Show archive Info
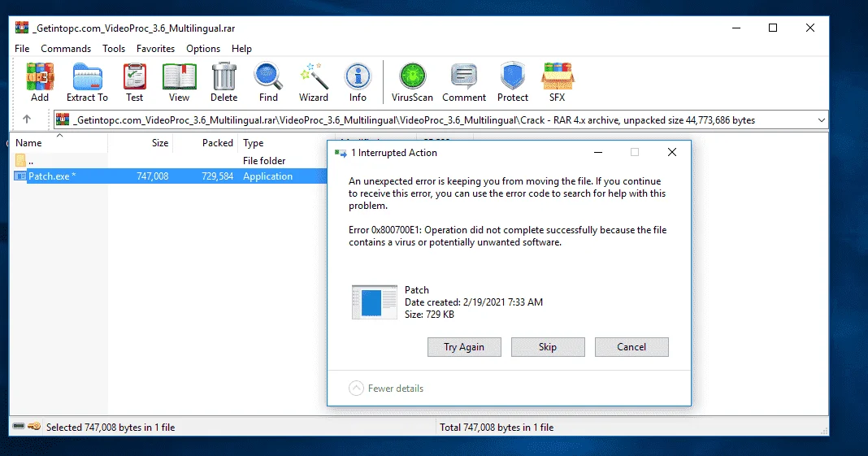This screenshot has width=868, height=456. click(x=358, y=82)
